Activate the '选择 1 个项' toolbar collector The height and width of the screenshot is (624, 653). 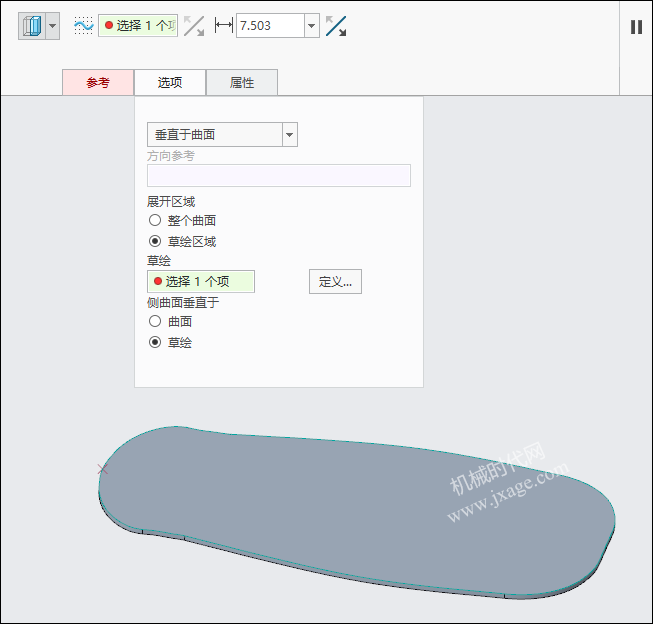(138, 26)
